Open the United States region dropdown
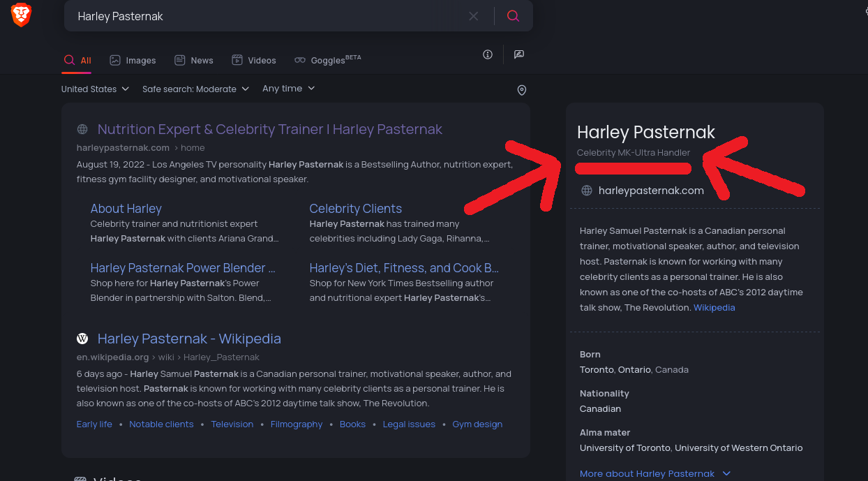 click(x=95, y=89)
